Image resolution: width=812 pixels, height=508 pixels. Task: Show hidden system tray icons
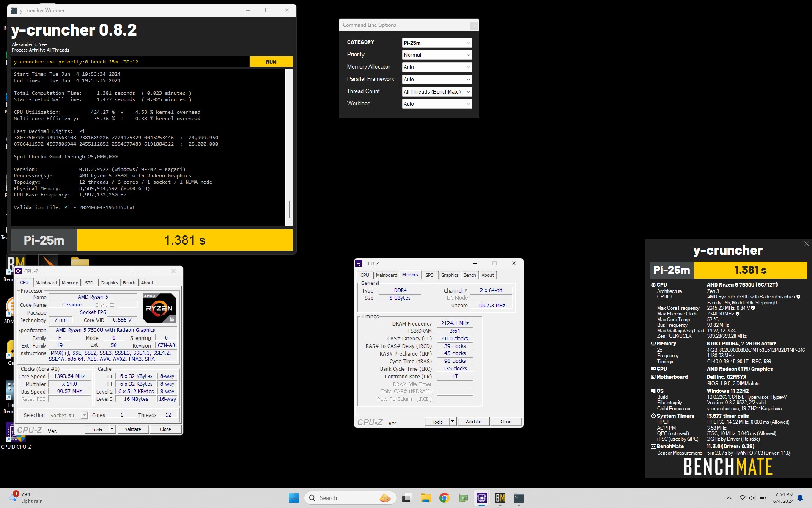click(x=729, y=498)
